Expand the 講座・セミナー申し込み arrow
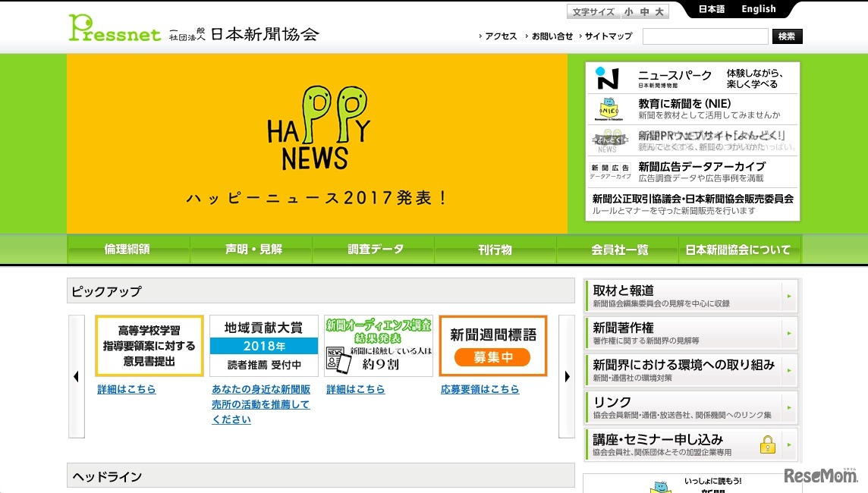Image resolution: width=868 pixels, height=493 pixels. click(x=789, y=444)
